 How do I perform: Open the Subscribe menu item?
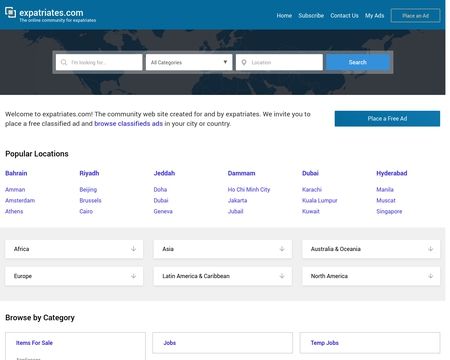311,16
